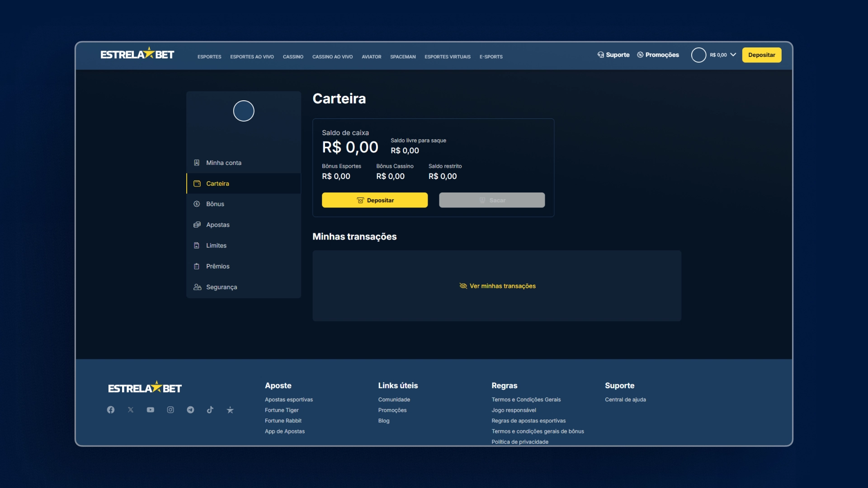Click the Saldo livre para saque label
The width and height of the screenshot is (868, 488).
418,141
